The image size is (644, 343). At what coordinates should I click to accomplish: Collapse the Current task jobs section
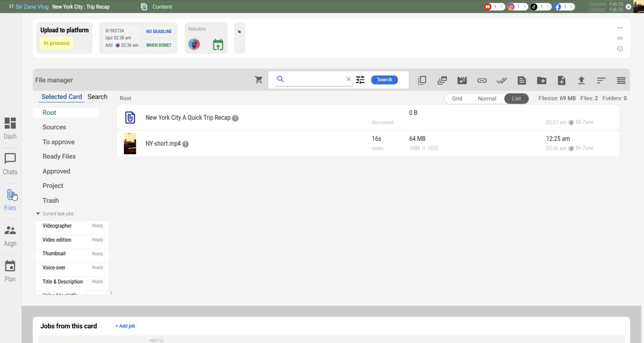[38, 214]
